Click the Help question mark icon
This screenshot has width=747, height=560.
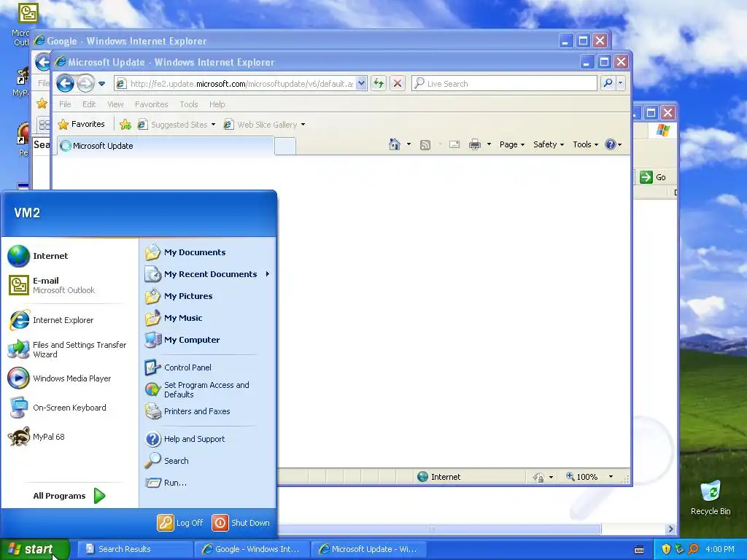[x=611, y=144]
